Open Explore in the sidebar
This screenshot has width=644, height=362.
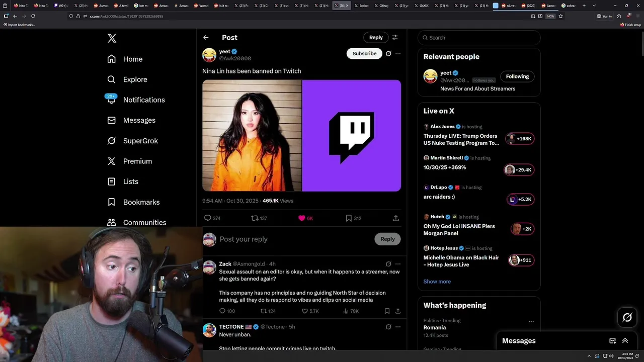[x=127, y=79]
